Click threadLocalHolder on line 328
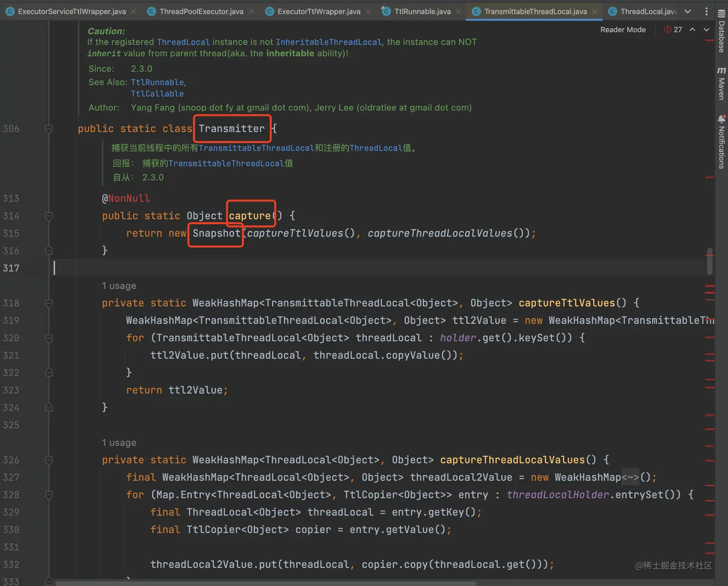 [x=558, y=495]
